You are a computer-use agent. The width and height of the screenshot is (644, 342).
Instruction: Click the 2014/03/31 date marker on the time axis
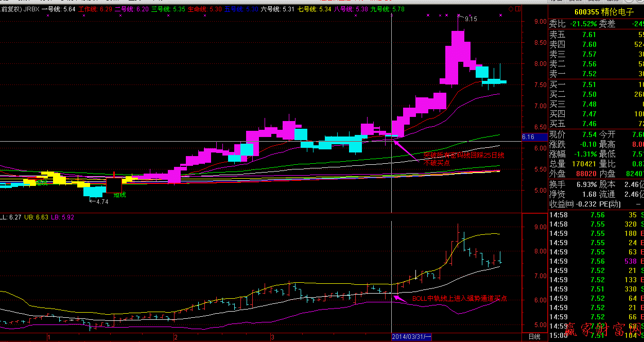point(412,336)
